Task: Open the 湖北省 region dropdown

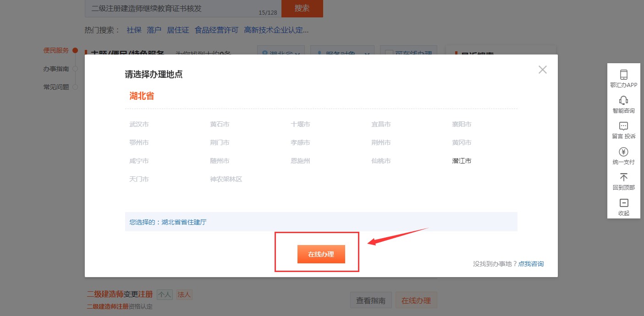Action: (x=281, y=50)
